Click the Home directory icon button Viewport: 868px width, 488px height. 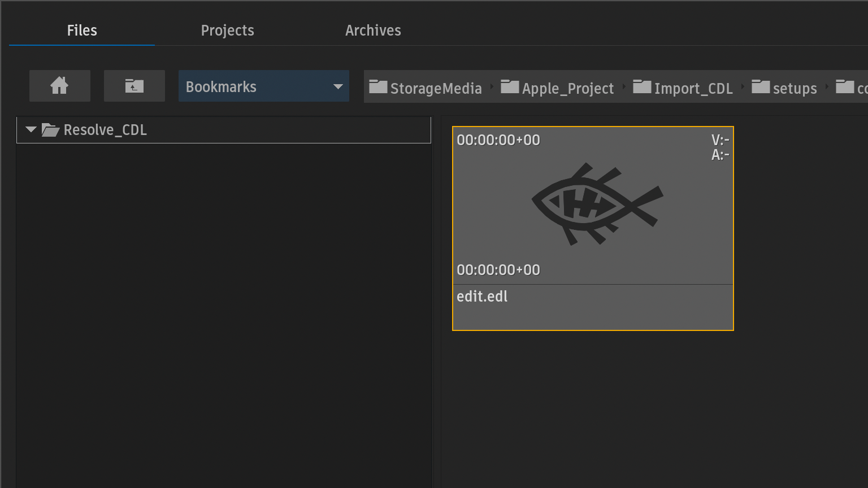[x=59, y=86]
